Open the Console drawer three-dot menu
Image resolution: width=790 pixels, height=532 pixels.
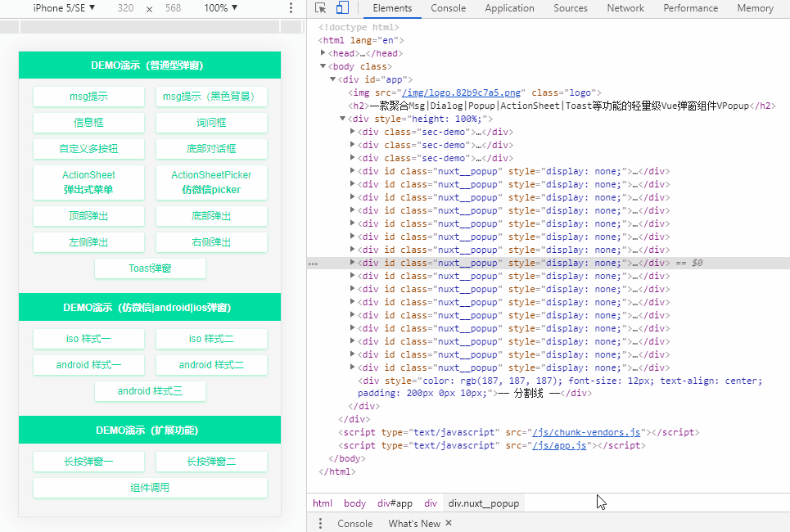[320, 523]
